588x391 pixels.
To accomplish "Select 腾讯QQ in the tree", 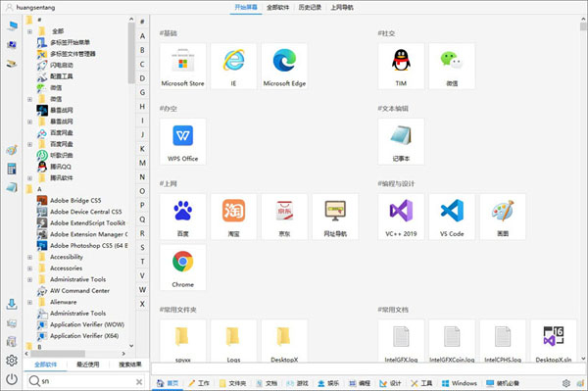I will (x=61, y=167).
